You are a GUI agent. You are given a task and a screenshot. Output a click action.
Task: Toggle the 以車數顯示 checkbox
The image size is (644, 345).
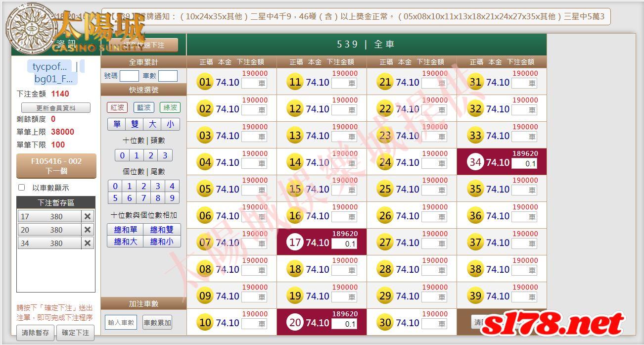tap(21, 188)
